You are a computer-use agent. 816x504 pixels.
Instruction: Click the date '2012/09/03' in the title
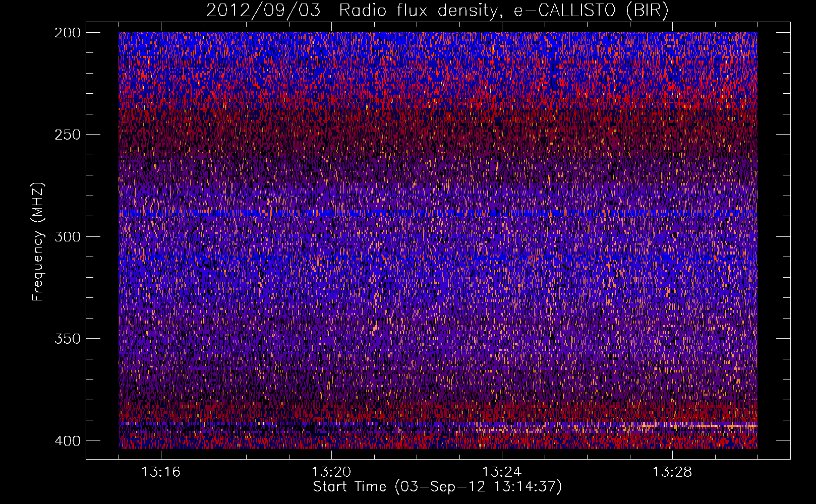(263, 11)
